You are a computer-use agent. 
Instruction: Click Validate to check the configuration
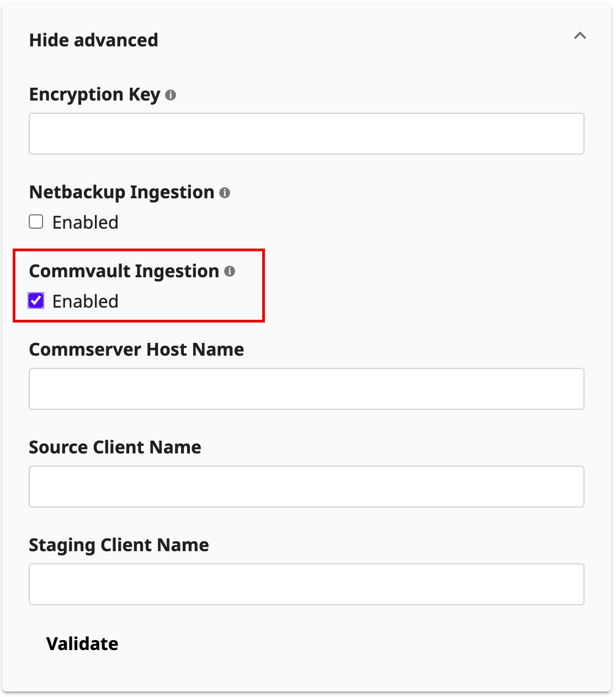click(x=82, y=643)
